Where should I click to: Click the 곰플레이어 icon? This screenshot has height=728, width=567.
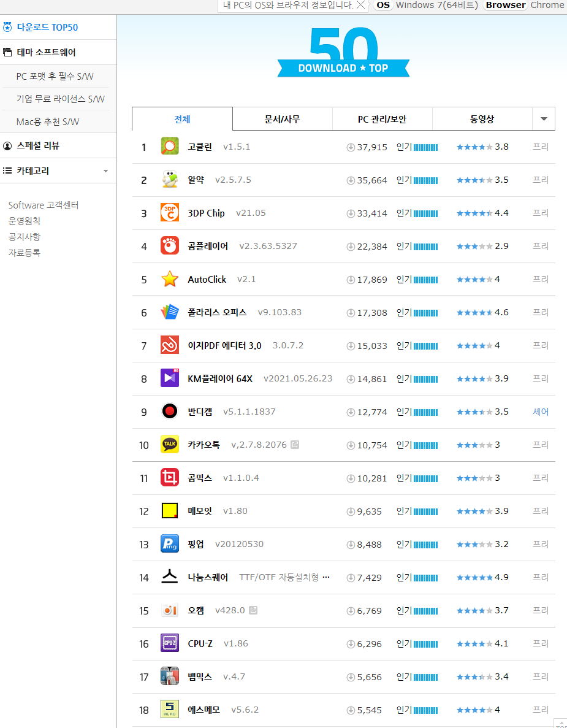point(170,246)
